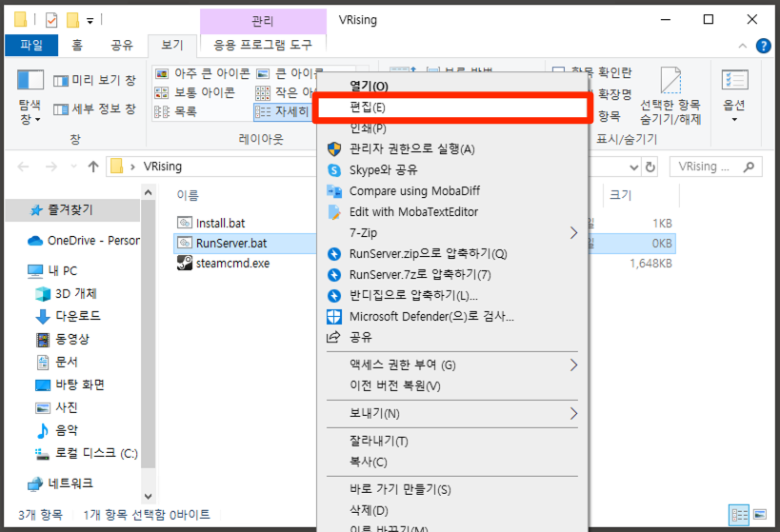Open the Options (옵션) button

[x=734, y=97]
